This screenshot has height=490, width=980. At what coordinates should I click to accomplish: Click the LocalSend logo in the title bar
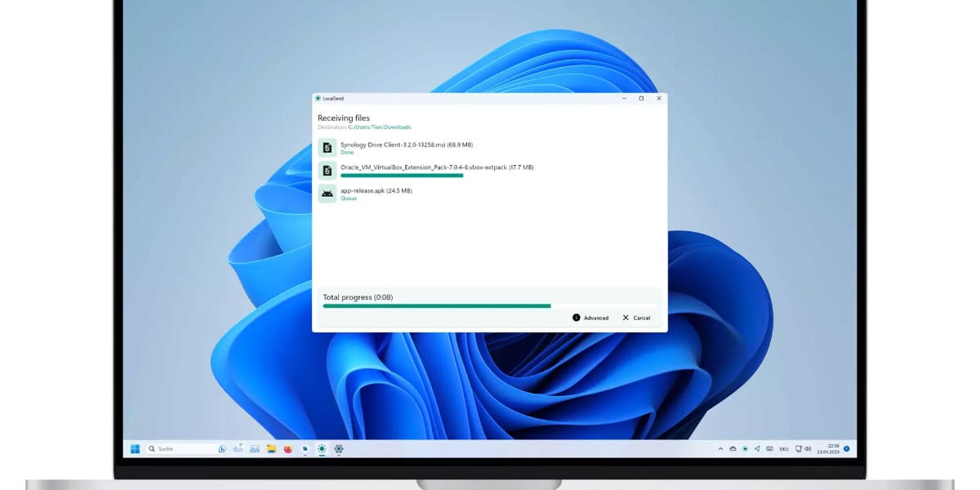point(318,98)
